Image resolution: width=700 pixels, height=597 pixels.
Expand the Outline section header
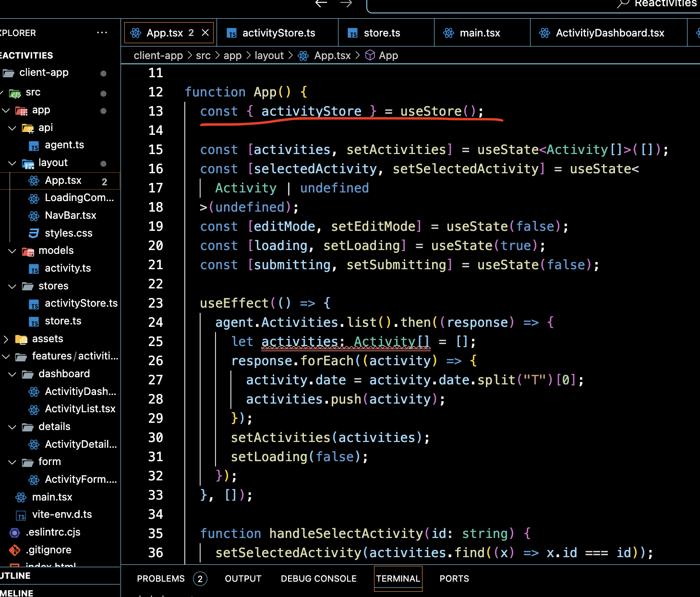tap(60, 576)
